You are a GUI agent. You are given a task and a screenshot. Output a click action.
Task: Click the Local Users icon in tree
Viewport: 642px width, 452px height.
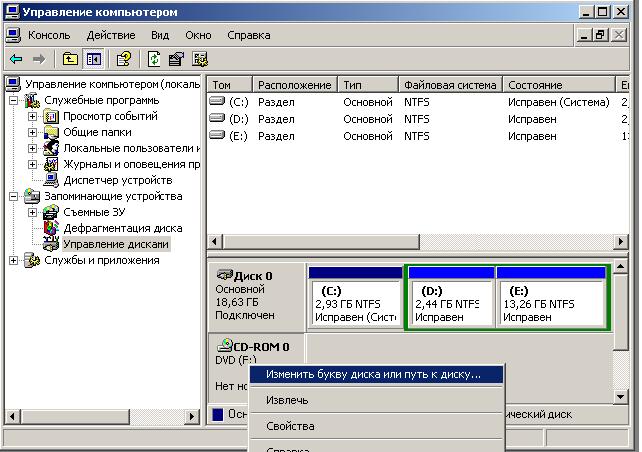click(51, 148)
